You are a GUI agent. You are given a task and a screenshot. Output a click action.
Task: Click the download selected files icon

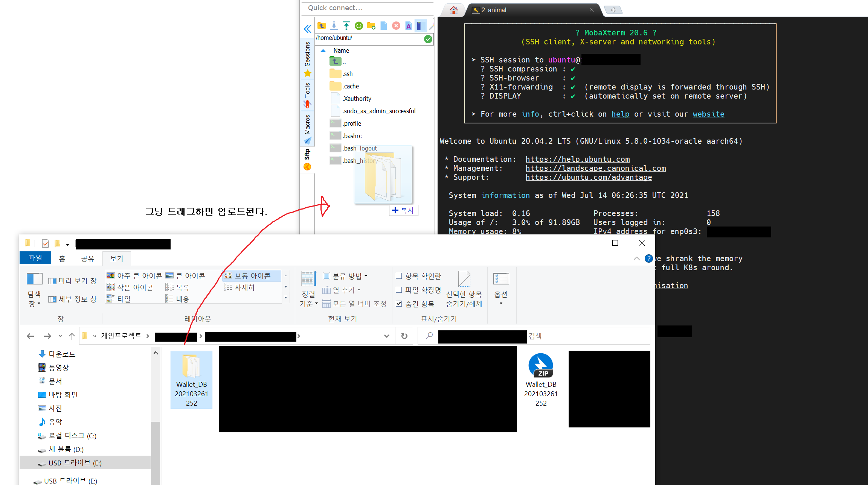coord(334,26)
